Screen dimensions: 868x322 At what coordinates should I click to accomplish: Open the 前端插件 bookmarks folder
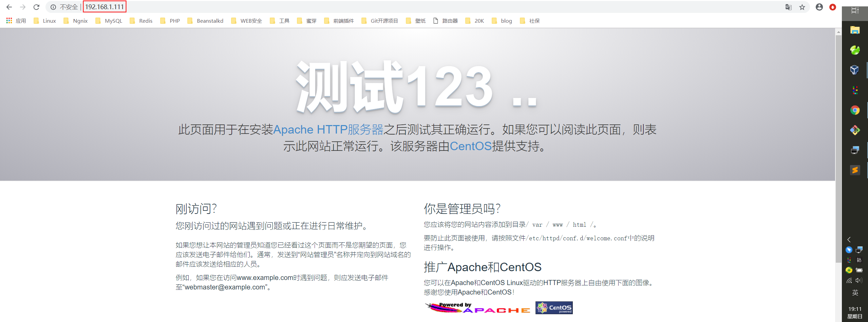pyautogui.click(x=339, y=21)
